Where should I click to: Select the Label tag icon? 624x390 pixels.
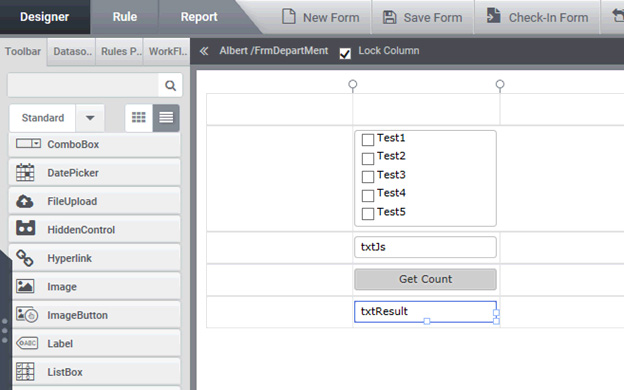pyautogui.click(x=27, y=343)
